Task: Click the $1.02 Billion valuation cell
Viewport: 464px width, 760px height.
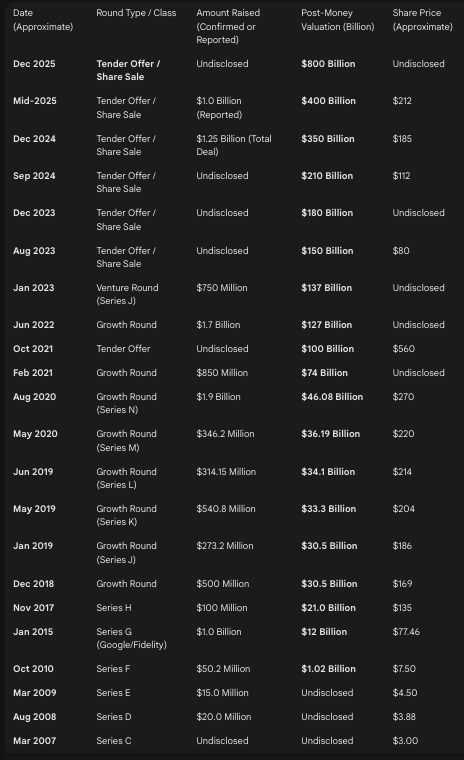Action: (328, 669)
